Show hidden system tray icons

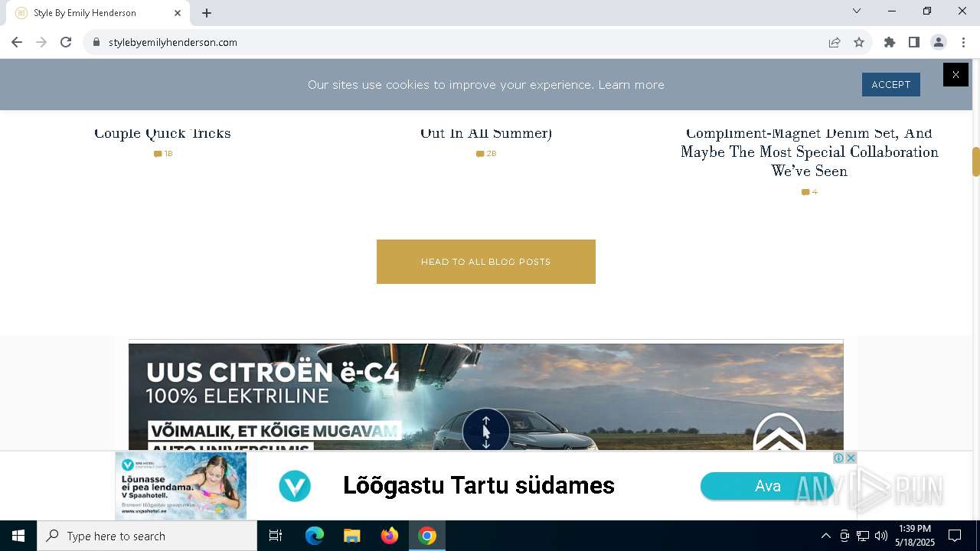pos(825,536)
